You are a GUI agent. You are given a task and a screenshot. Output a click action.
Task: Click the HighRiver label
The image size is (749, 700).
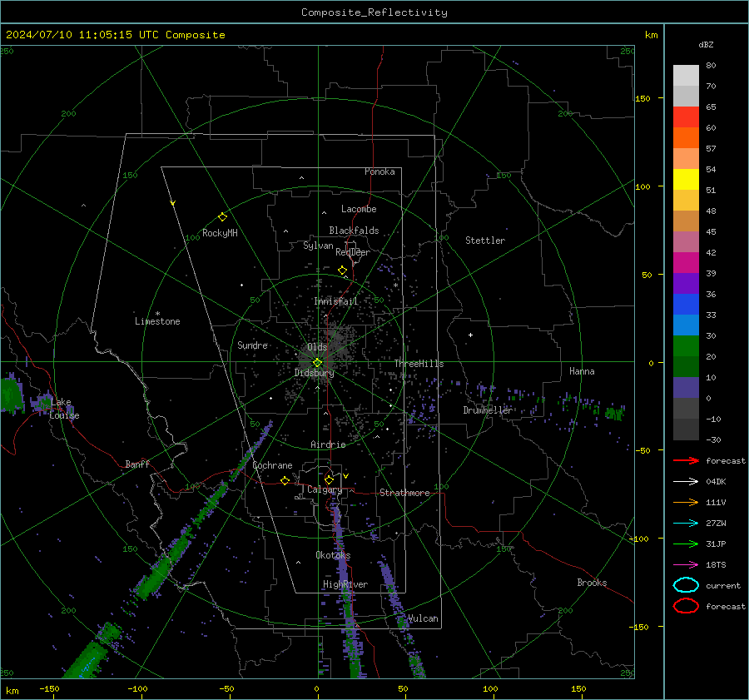(x=345, y=584)
